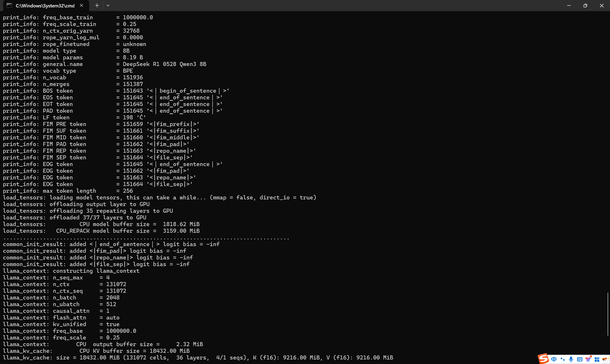The width and height of the screenshot is (610, 364).
Task: Open the Sogou on-screen keyboard
Action: [580, 359]
